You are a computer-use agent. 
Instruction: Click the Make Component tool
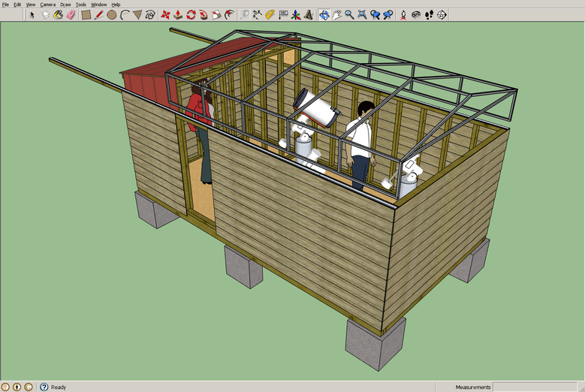pyautogui.click(x=45, y=15)
